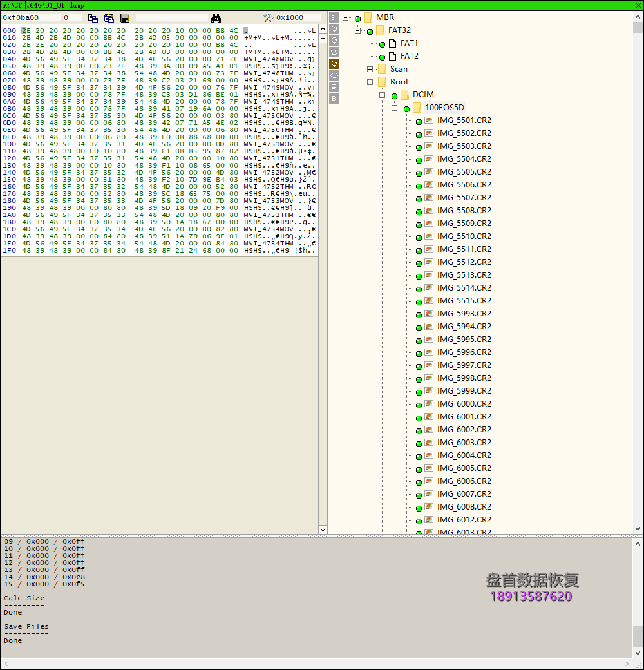
Task: Click the green status dot of IMG_5504.CR2
Action: [419, 160]
